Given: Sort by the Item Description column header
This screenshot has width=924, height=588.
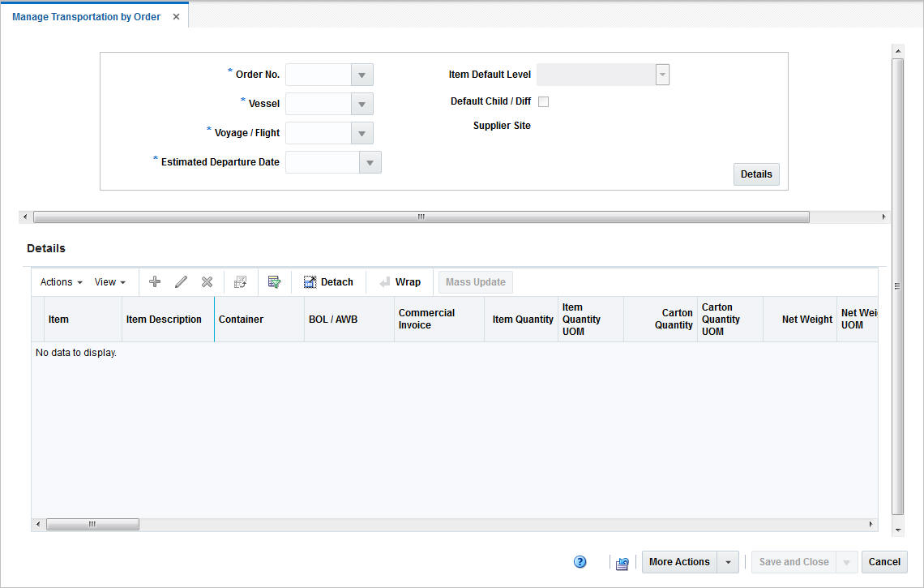Looking at the screenshot, I should point(164,319).
